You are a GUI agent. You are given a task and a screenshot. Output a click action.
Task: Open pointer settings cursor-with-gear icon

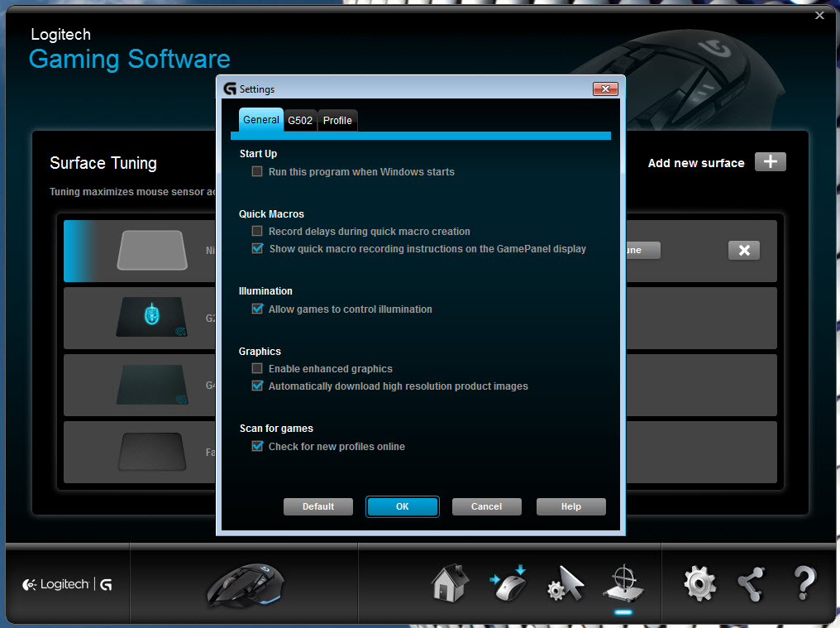tap(566, 583)
